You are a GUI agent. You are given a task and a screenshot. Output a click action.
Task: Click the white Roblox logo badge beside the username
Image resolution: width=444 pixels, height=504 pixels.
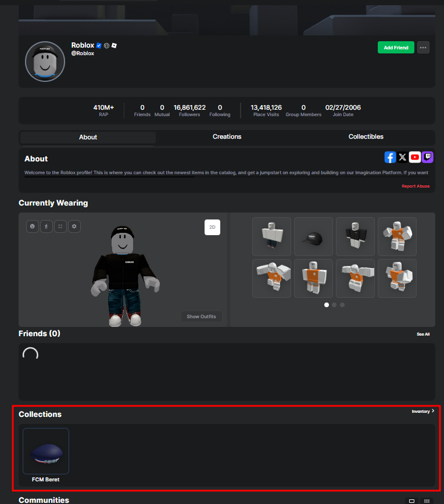114,46
